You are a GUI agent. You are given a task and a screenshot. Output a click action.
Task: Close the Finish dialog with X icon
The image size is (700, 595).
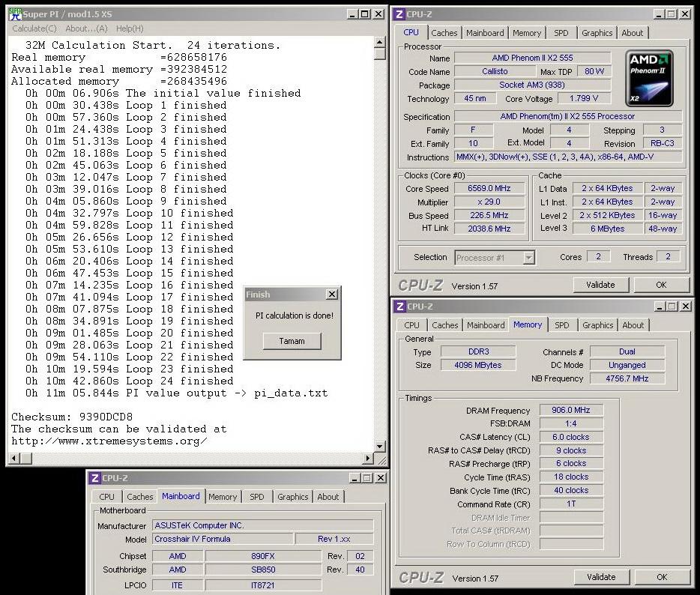[332, 295]
